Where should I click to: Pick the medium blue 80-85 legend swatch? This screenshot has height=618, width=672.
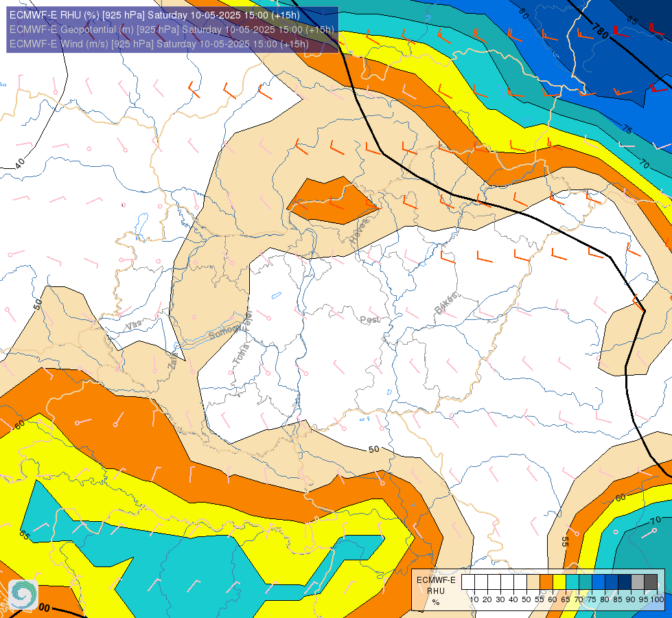pyautogui.click(x=612, y=582)
